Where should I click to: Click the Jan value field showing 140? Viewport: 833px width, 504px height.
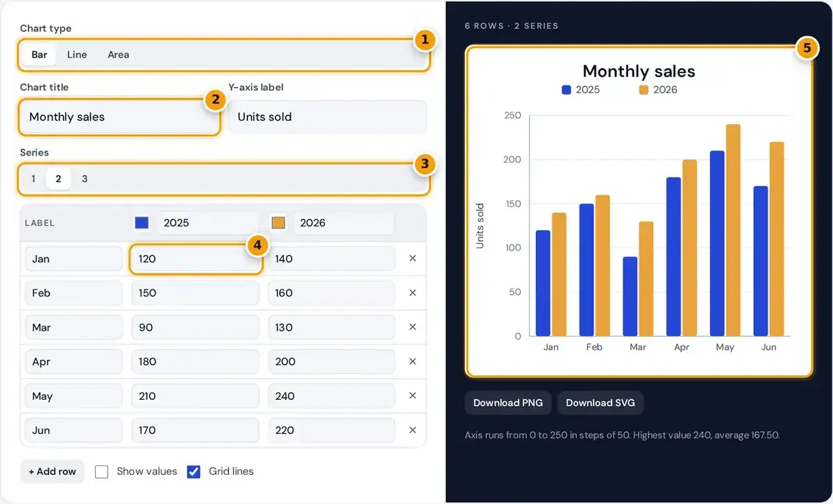click(332, 259)
